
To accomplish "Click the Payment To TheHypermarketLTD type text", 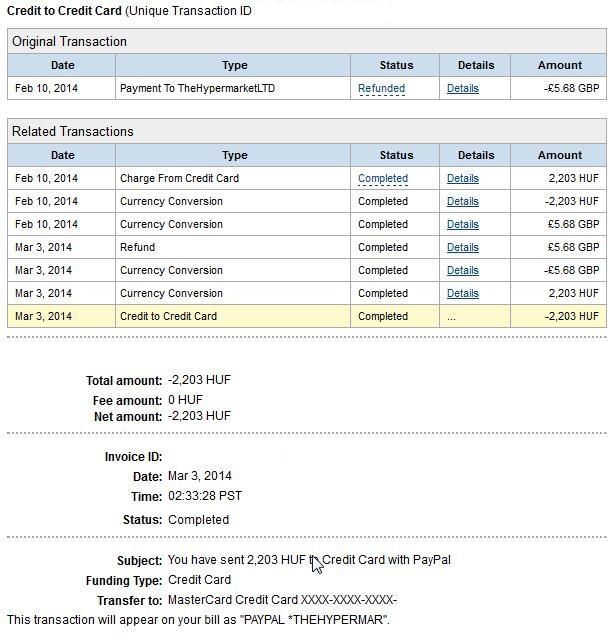I will point(197,88).
